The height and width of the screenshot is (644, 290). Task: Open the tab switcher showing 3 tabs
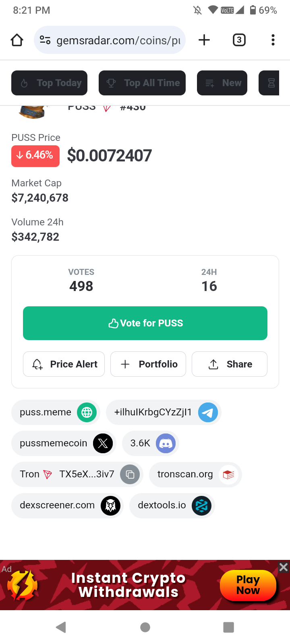tap(239, 40)
